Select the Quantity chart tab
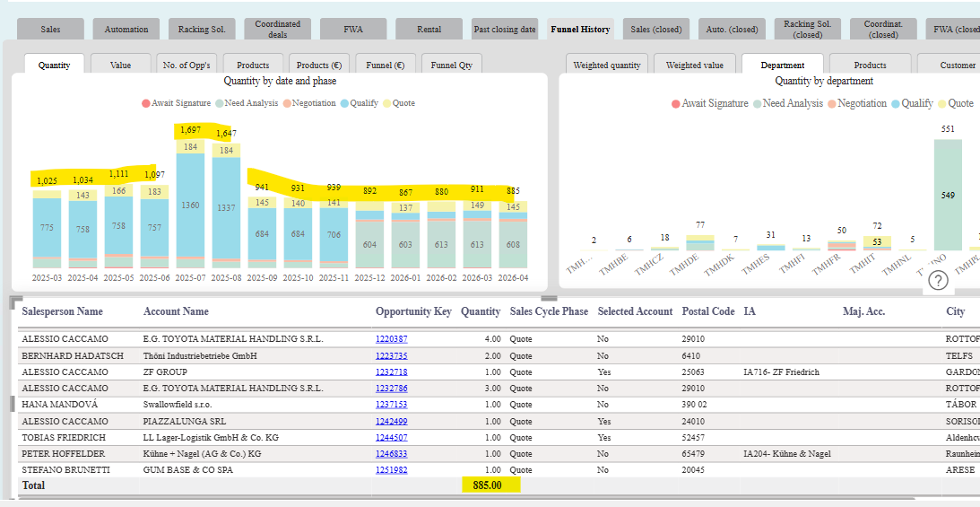This screenshot has height=507, width=980. click(x=55, y=65)
